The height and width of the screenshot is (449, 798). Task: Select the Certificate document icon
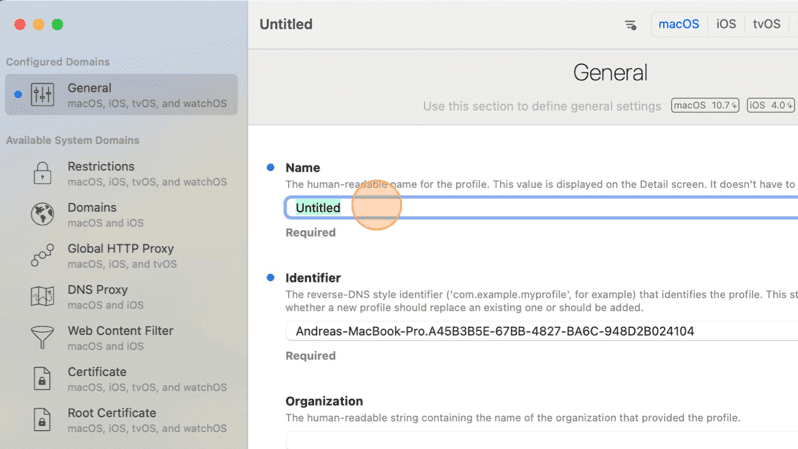42,379
